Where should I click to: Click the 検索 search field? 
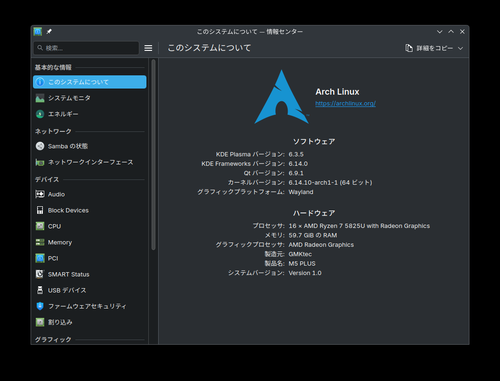(x=86, y=48)
